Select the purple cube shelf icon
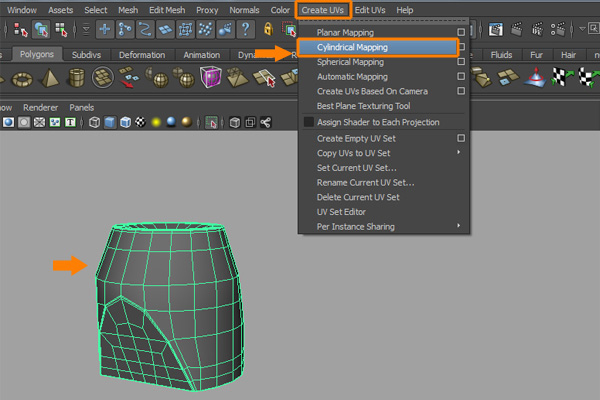Viewport: 600px width, 400px height. pyautogui.click(x=212, y=78)
